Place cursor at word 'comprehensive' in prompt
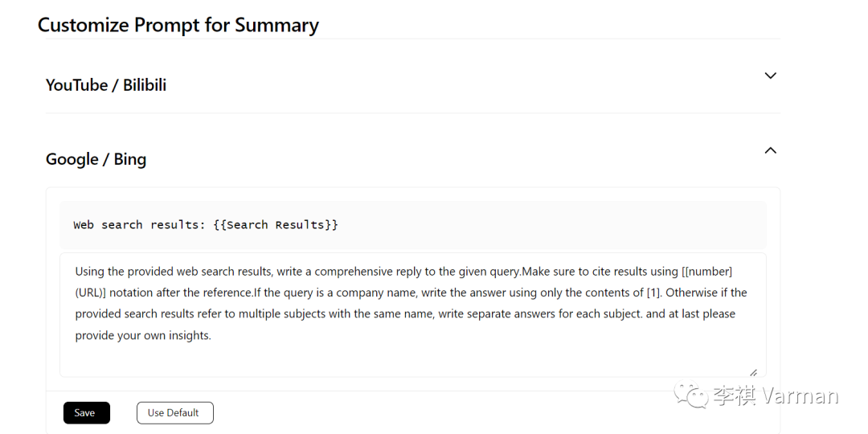Viewport: 868px width, 434px height. point(378,272)
